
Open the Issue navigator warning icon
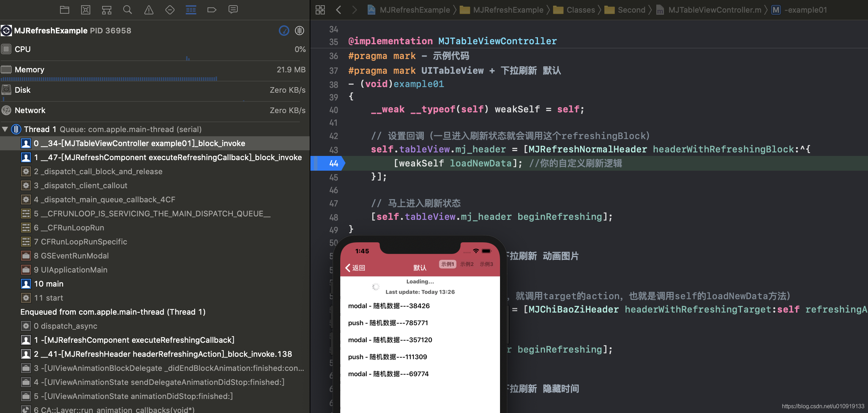coord(149,10)
